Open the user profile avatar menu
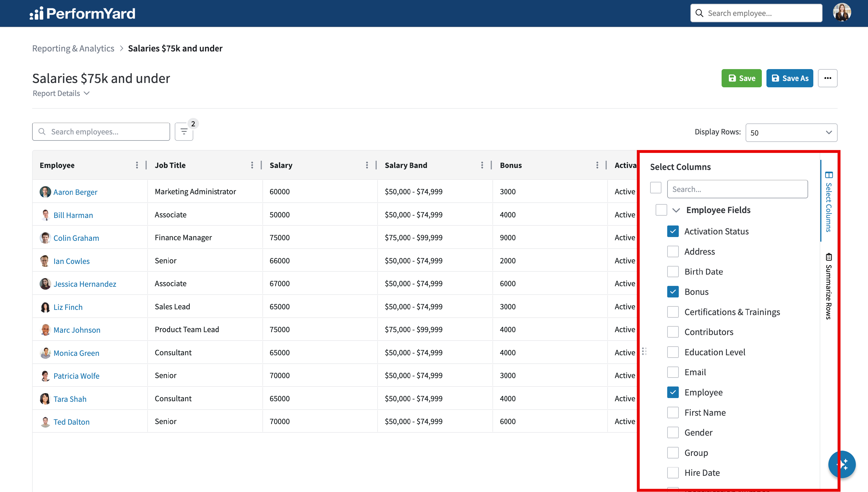Screen dimensions: 868x492 842,13
